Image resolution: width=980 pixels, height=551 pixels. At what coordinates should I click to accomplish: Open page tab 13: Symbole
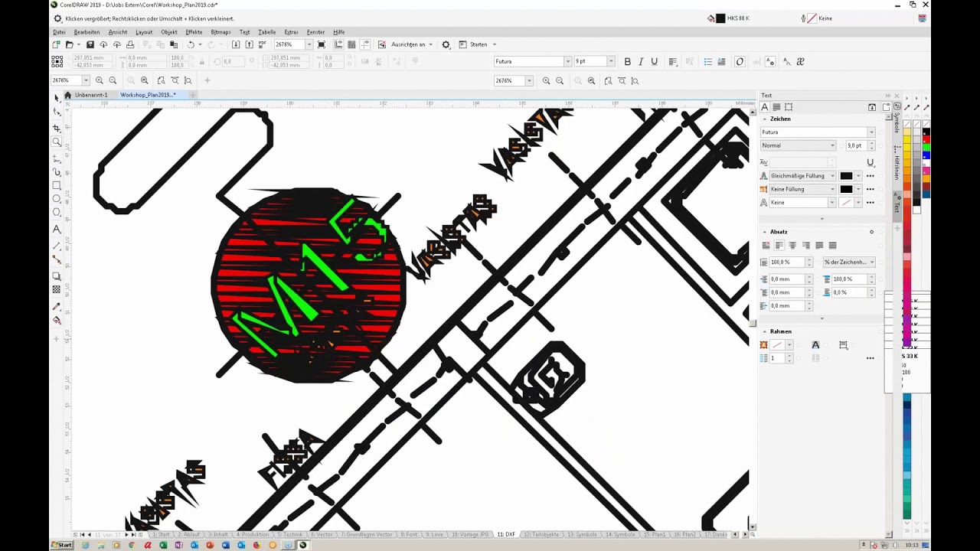582,534
